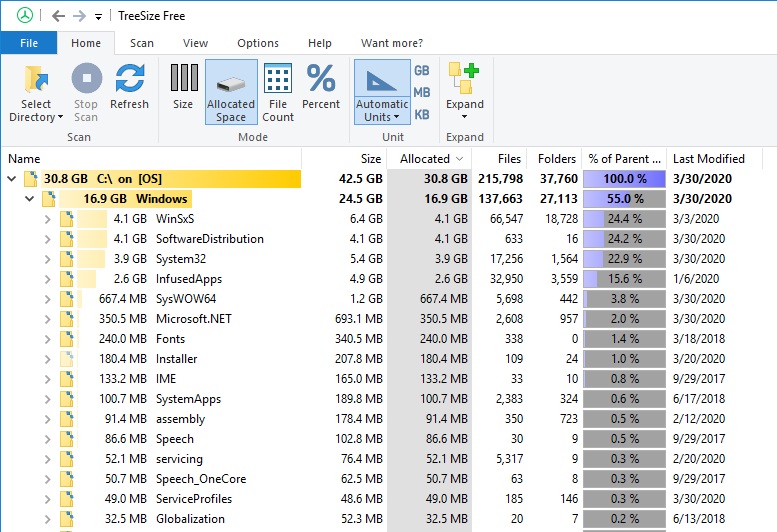Click the 100.0 % parent bar
The height and width of the screenshot is (532, 777).
[624, 178]
